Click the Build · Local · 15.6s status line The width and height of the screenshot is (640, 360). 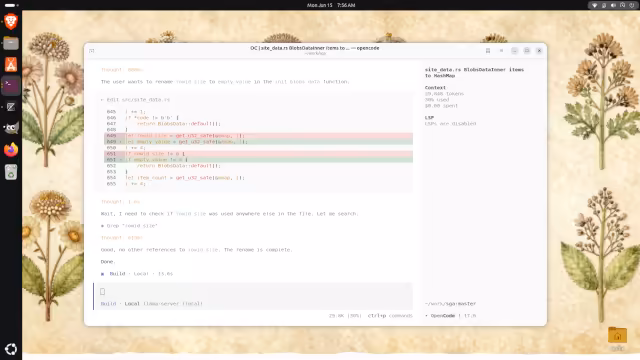(137, 274)
